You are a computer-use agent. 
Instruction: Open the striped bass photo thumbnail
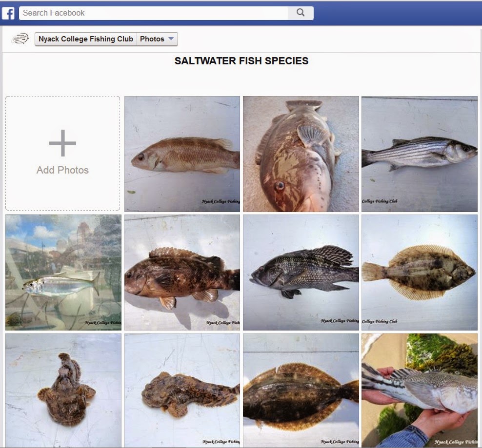[420, 153]
